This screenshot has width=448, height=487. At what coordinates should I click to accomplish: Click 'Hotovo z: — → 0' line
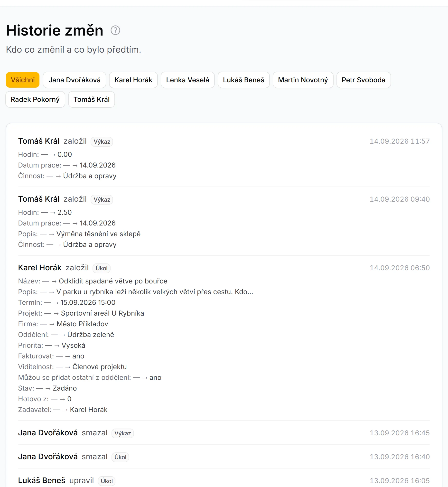point(45,399)
